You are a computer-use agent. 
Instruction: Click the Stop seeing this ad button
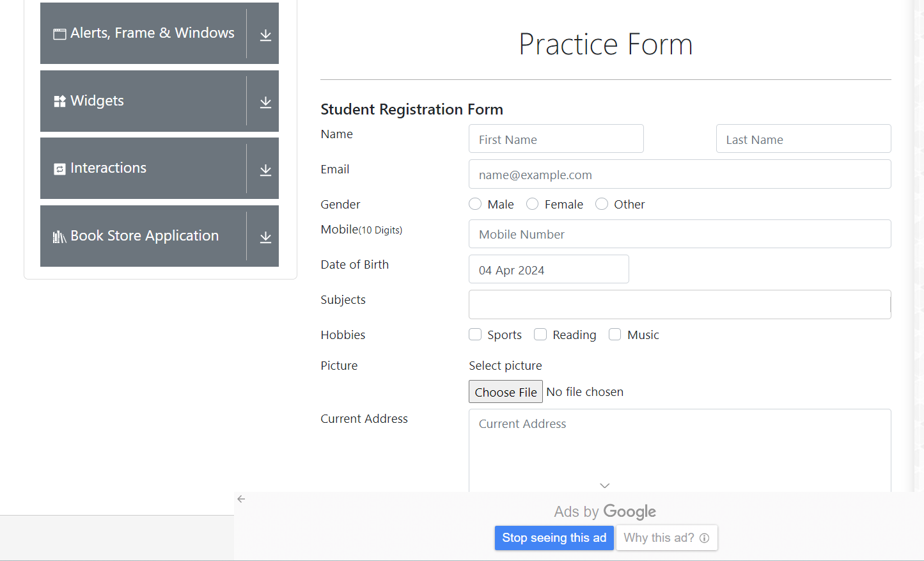point(554,538)
